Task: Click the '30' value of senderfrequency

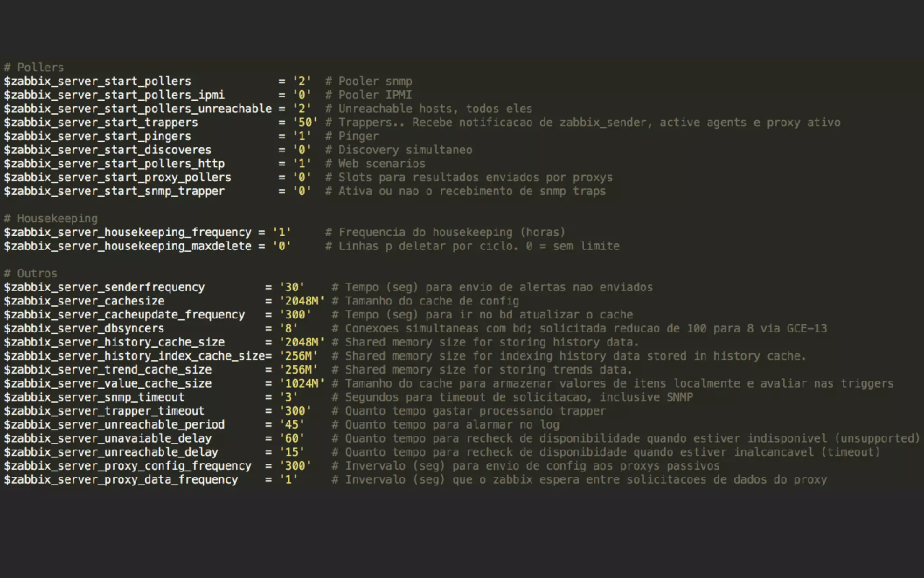Action: (291, 287)
